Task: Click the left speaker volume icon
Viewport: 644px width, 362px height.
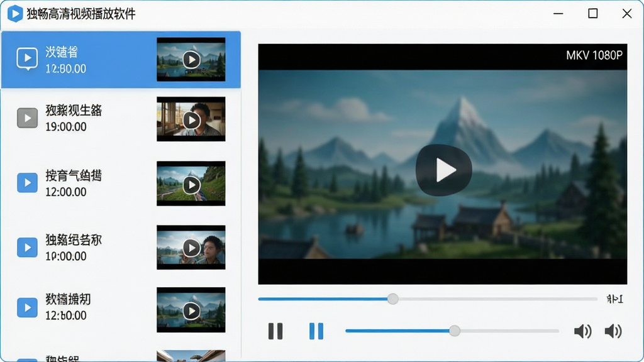Action: point(582,331)
